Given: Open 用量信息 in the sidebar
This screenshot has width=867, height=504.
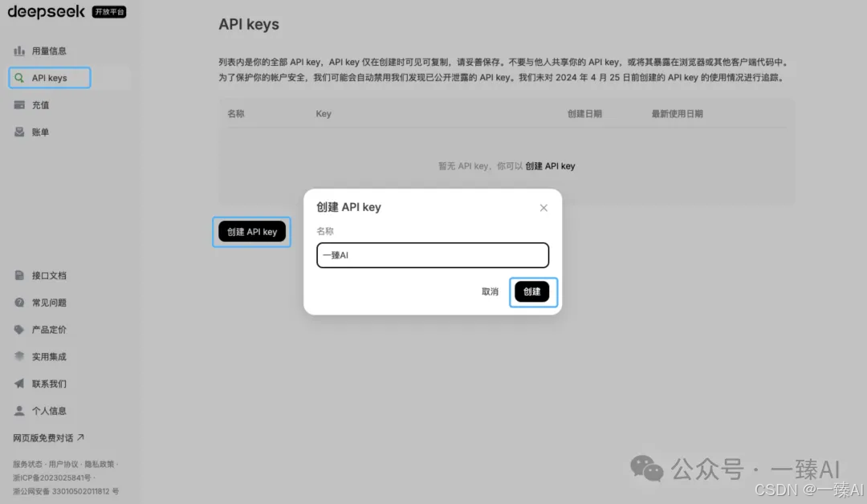Looking at the screenshot, I should click(49, 51).
